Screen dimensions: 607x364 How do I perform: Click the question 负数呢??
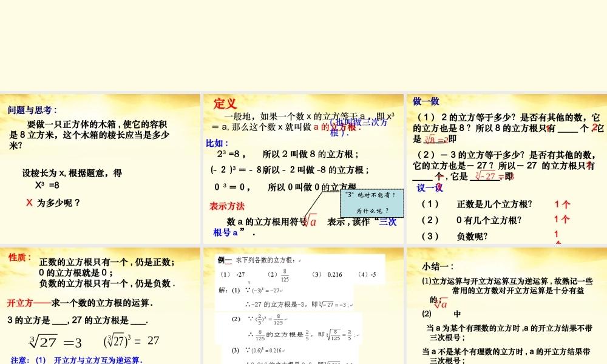pyautogui.click(x=472, y=237)
